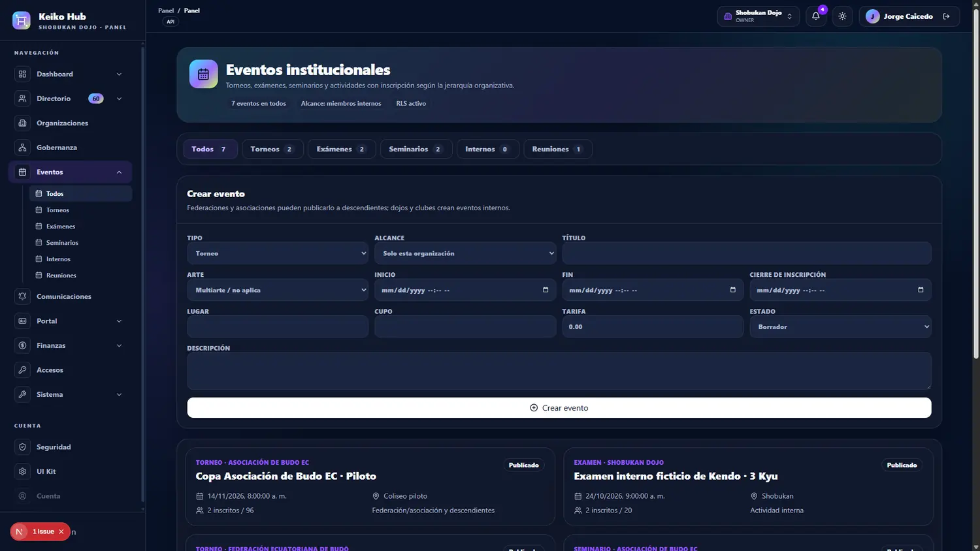
Task: Open calendar picker in Fin field
Action: coord(733,290)
